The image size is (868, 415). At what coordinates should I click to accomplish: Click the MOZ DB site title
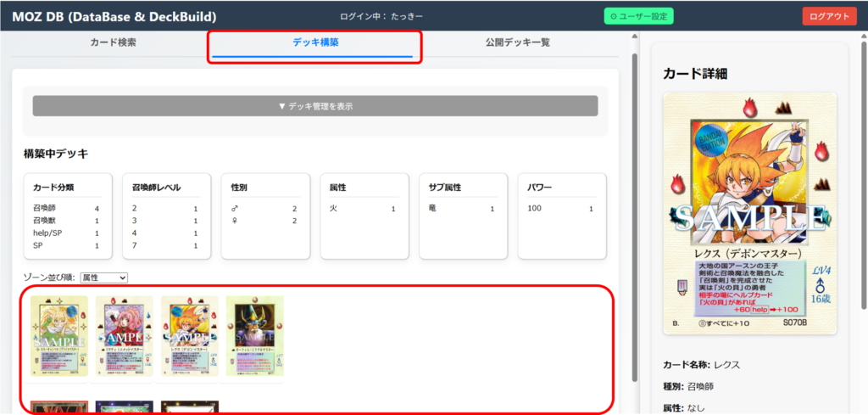pos(114,16)
